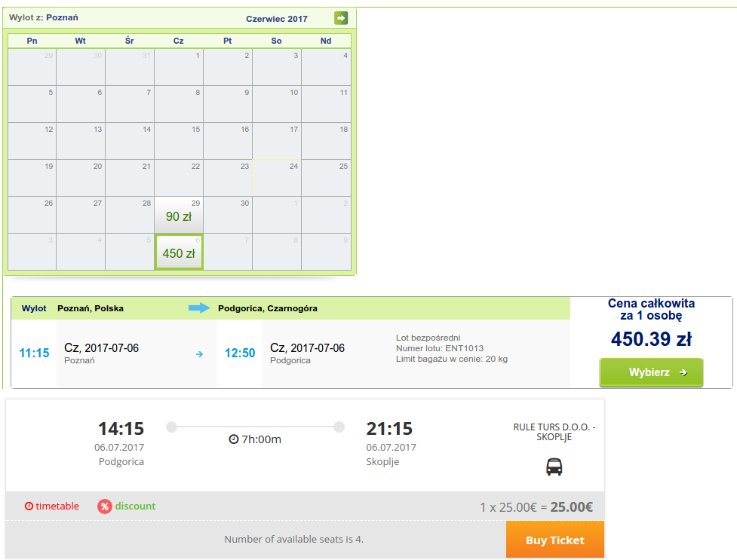This screenshot has height=560, width=737.
Task: Select the 90 zł fare on June 29
Action: click(179, 215)
